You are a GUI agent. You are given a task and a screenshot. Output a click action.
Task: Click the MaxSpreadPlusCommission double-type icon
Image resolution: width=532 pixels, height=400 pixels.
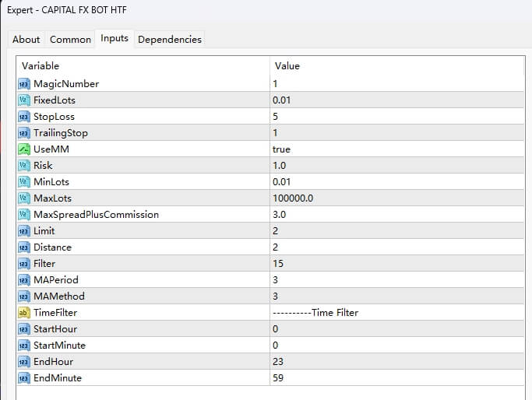point(24,215)
